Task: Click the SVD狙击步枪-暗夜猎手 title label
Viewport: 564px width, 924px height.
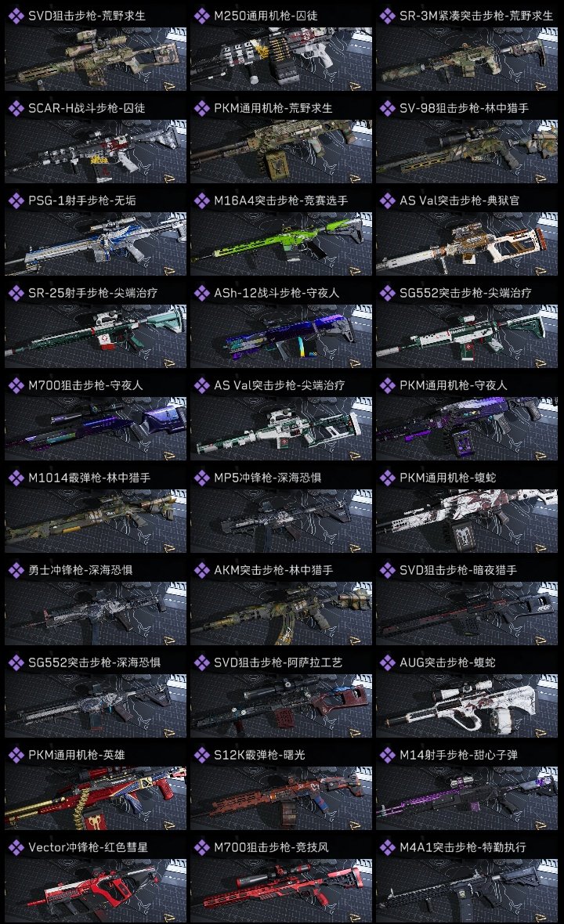Action: (x=458, y=570)
